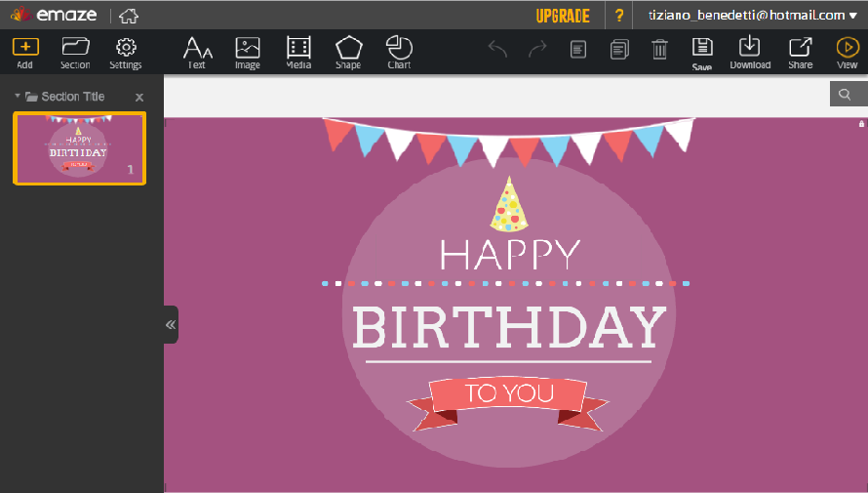Delete with the trash icon
This screenshot has height=493, width=868.
click(659, 49)
